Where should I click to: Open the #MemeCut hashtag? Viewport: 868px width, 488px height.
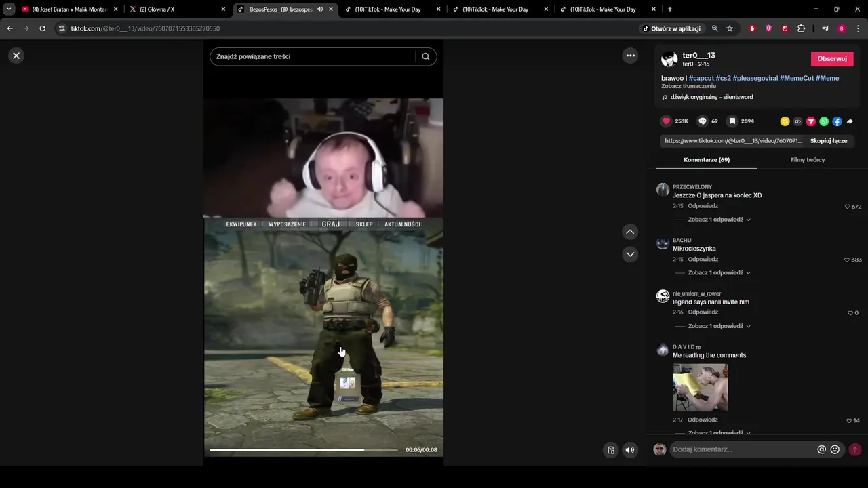(x=797, y=78)
